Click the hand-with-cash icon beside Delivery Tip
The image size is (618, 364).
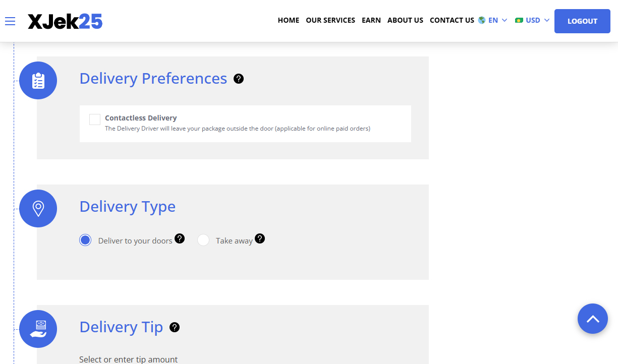point(38,328)
